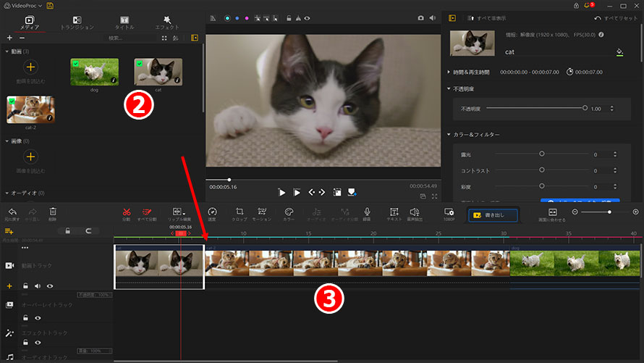The width and height of the screenshot is (644, 363).
Task: Click the 書き出し export button
Action: click(494, 214)
